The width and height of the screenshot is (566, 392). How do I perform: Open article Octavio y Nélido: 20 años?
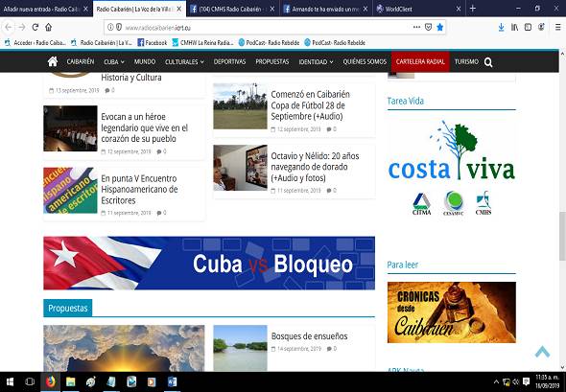(315, 167)
